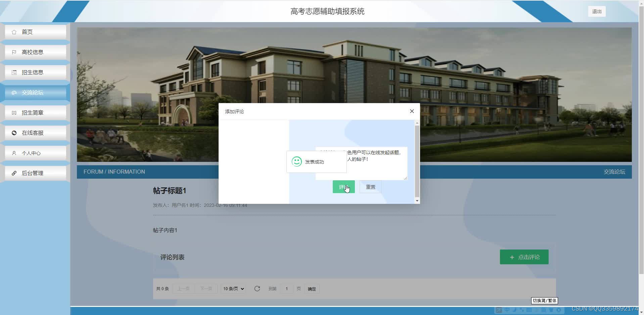Select the 交流论坛 menu item
Image resolution: width=644 pixels, height=315 pixels.
36,92
